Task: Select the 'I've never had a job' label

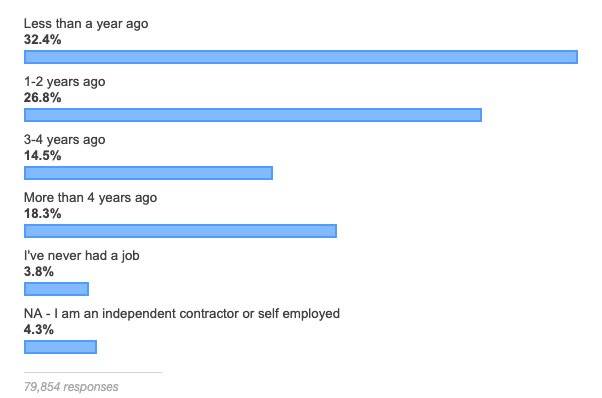Action: pyautogui.click(x=81, y=256)
